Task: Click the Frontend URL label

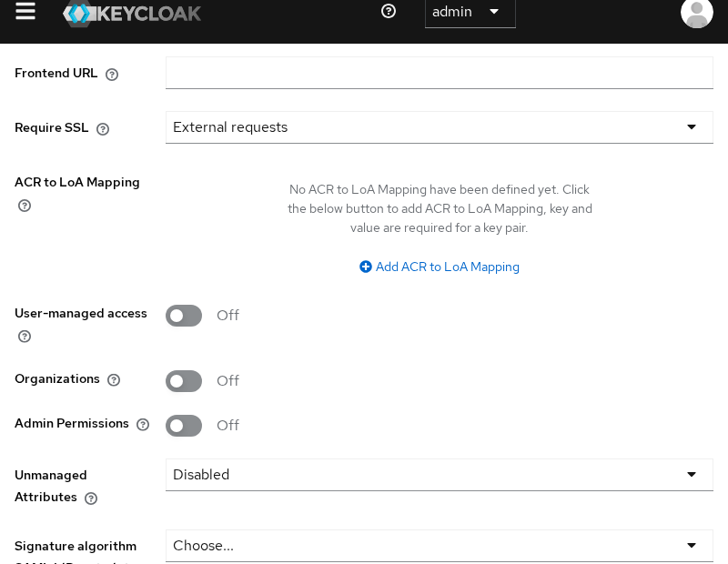Action: click(56, 73)
